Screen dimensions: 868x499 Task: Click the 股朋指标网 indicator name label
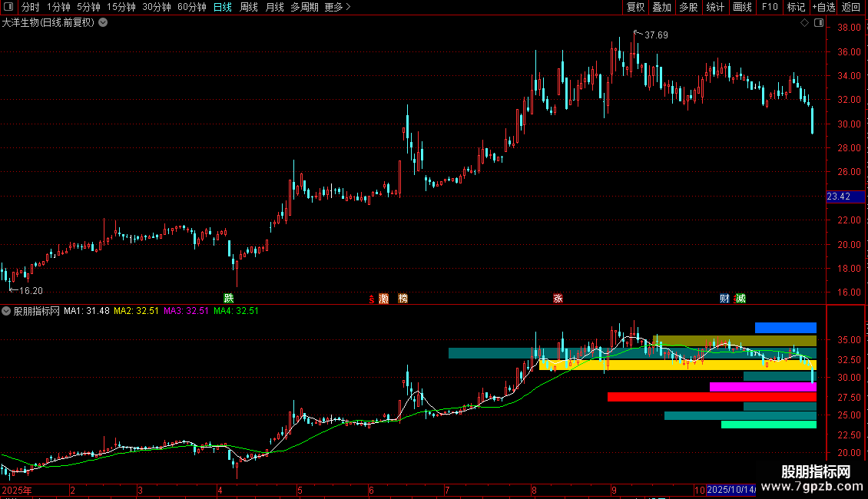tap(37, 311)
